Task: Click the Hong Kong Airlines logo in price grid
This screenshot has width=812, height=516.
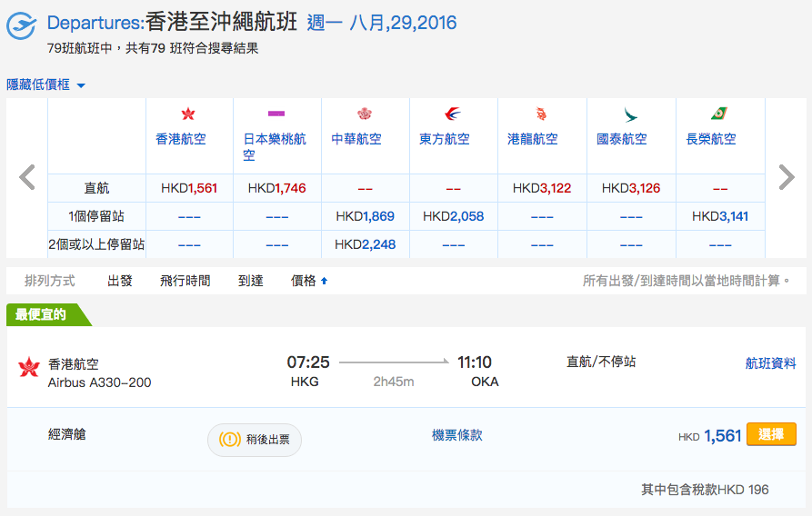Action: tap(188, 114)
